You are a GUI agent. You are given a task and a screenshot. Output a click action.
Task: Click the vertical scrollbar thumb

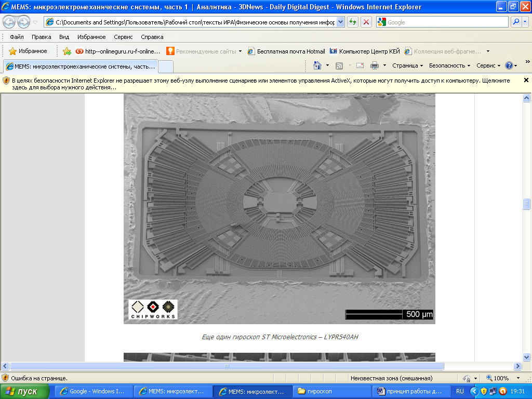coord(527,204)
